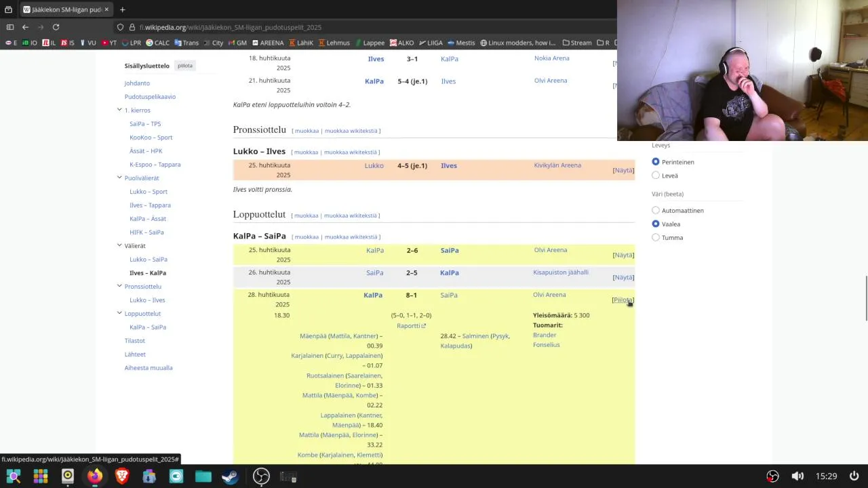Close the Jääkiekon SM-liigan tab
The height and width of the screenshot is (488, 868).
tap(106, 9)
